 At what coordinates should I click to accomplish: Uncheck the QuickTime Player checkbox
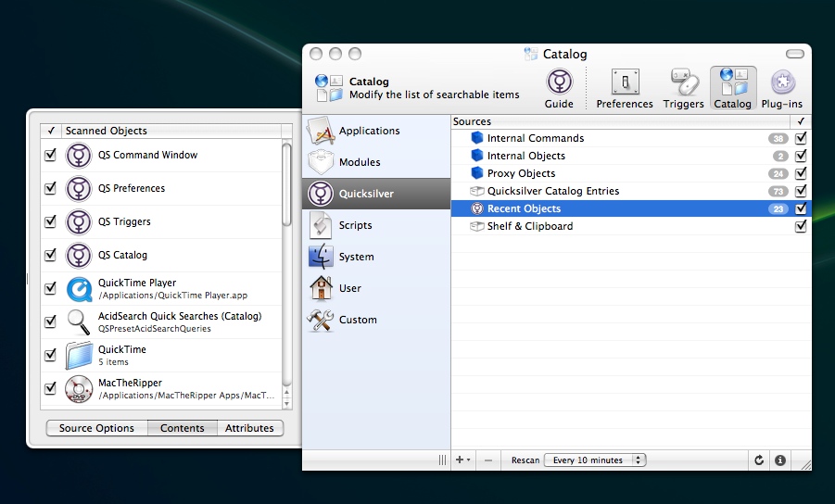[51, 288]
